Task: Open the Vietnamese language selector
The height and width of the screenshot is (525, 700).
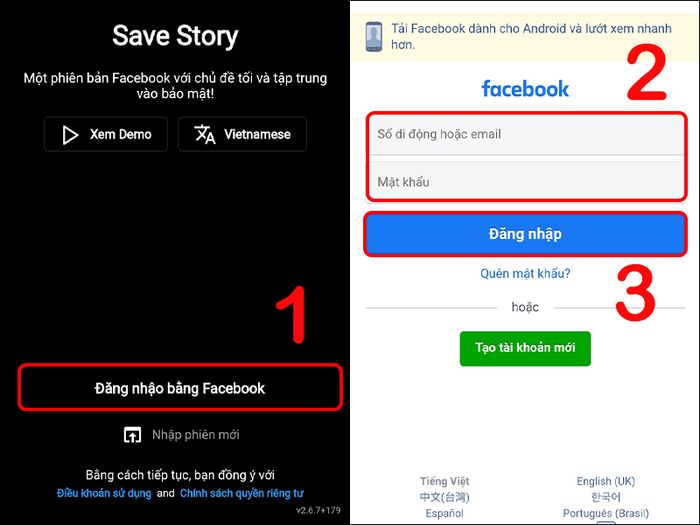Action: click(x=242, y=134)
